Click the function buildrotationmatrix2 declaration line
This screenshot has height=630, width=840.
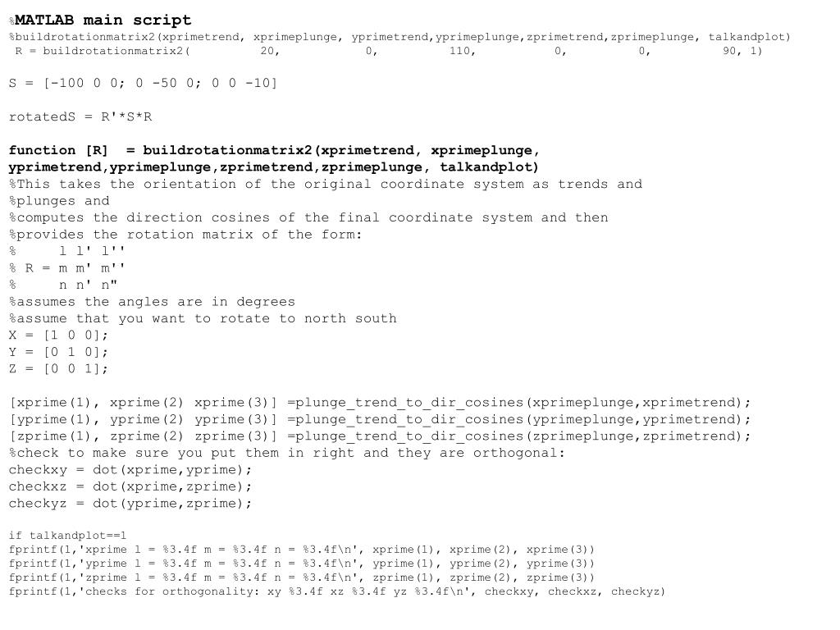click(274, 158)
